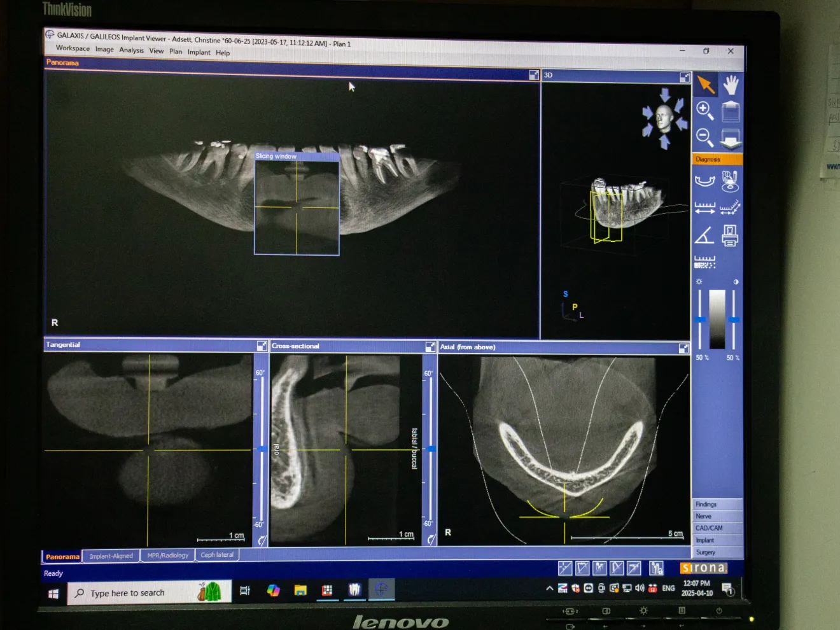
Task: Click the printer icon with tooth image
Action: 730,235
